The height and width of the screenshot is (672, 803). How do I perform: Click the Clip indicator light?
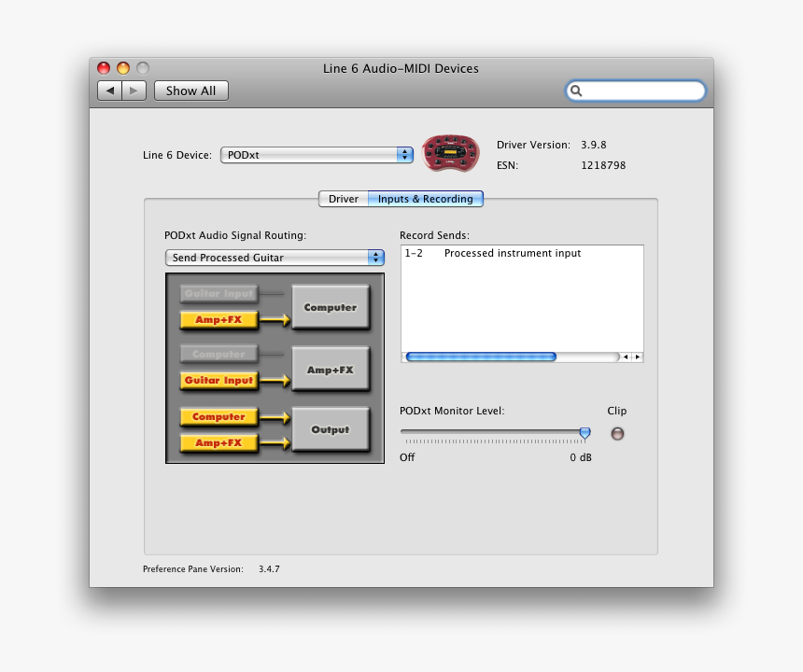(x=617, y=434)
